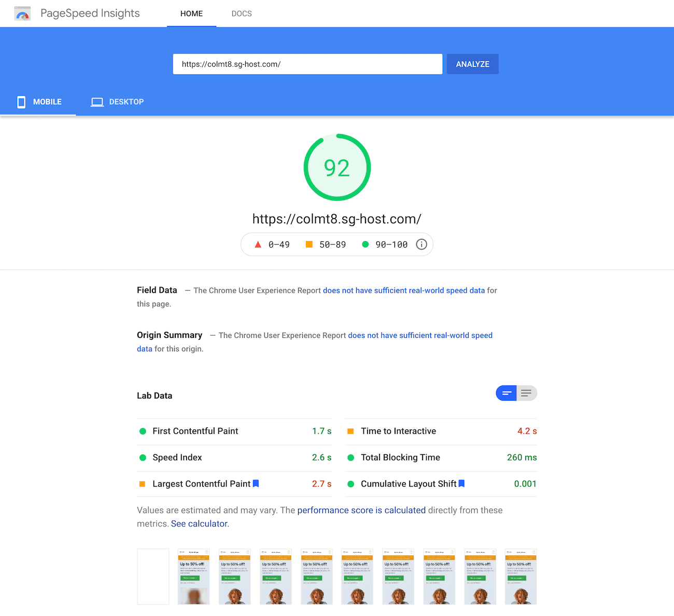Click the Lab Data heading
This screenshot has height=616, width=674.
point(155,396)
